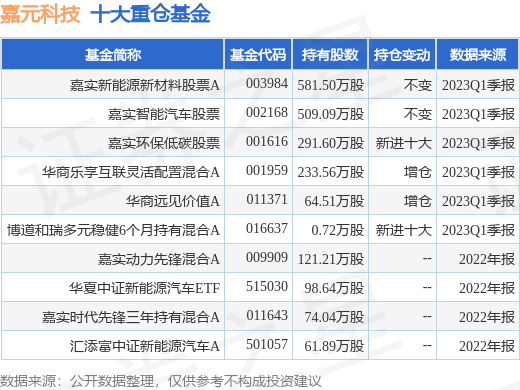Click holding value 64.51万股

[334, 201]
